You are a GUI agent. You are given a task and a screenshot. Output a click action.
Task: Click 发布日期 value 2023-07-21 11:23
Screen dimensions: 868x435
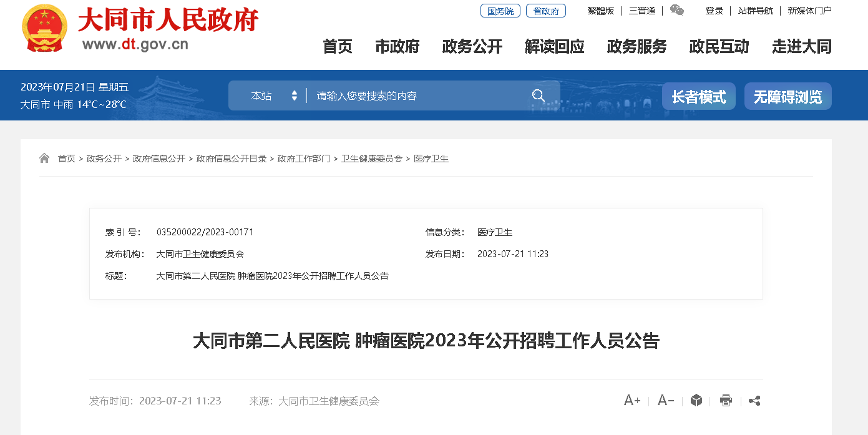pos(513,254)
